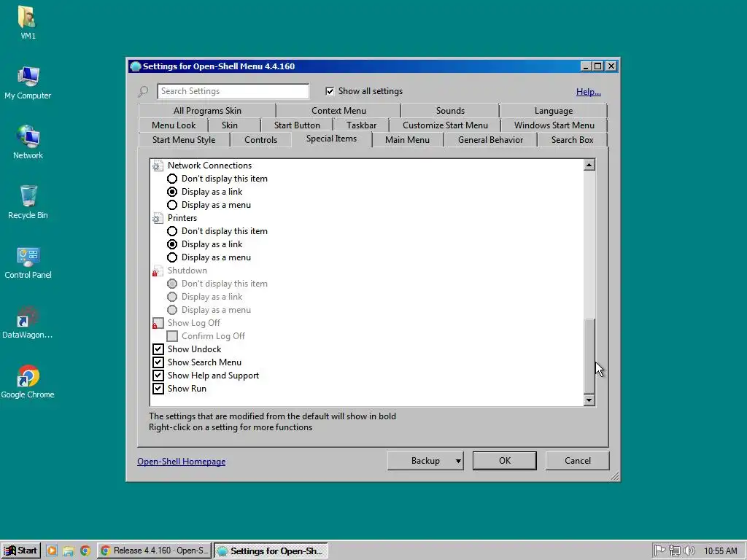Image resolution: width=747 pixels, height=560 pixels.
Task: Click the Cancel button
Action: click(x=578, y=461)
